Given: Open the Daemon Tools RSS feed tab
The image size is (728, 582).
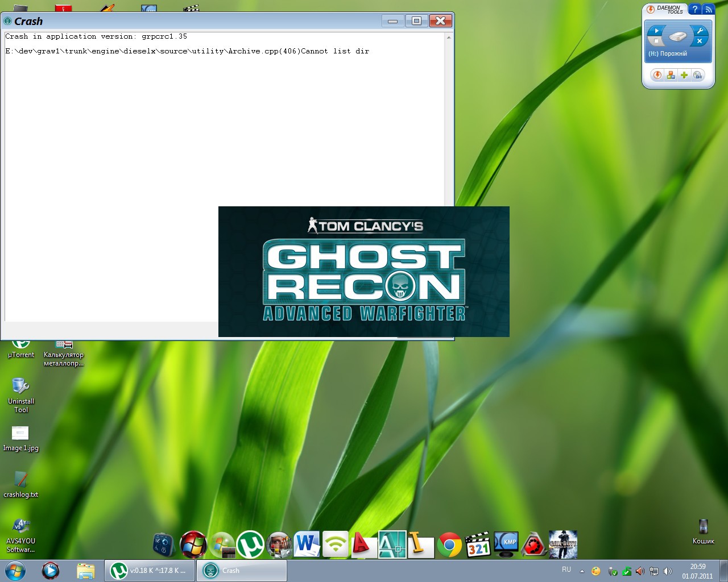Looking at the screenshot, I should point(708,9).
